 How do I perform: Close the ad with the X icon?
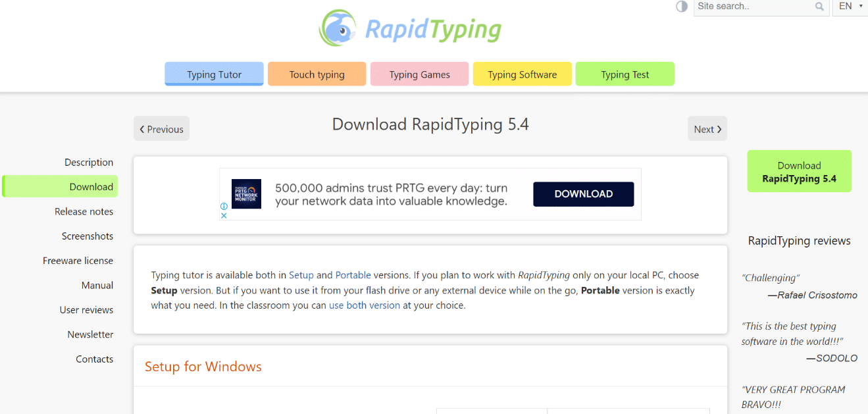(224, 215)
